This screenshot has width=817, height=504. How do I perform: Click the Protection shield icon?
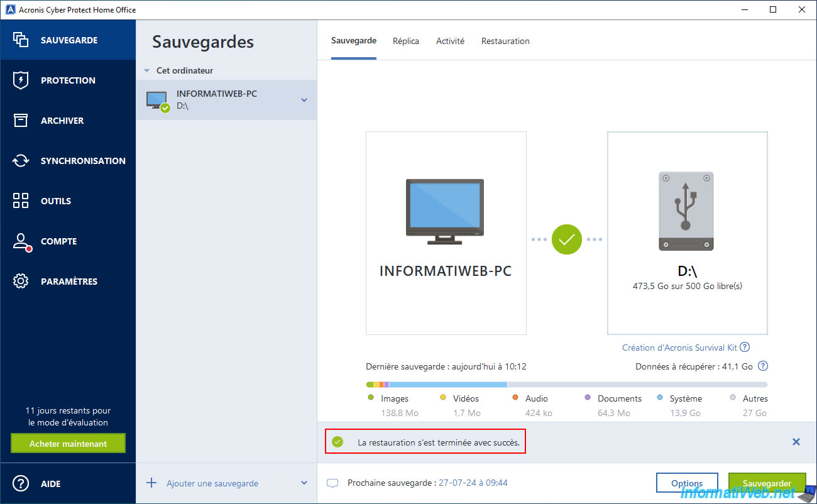click(21, 80)
